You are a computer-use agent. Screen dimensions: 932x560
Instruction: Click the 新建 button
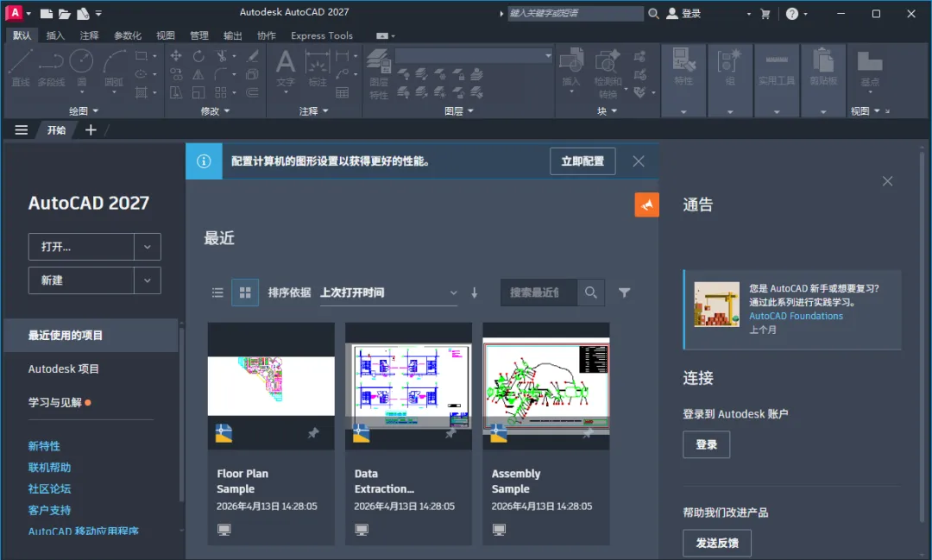click(x=81, y=280)
